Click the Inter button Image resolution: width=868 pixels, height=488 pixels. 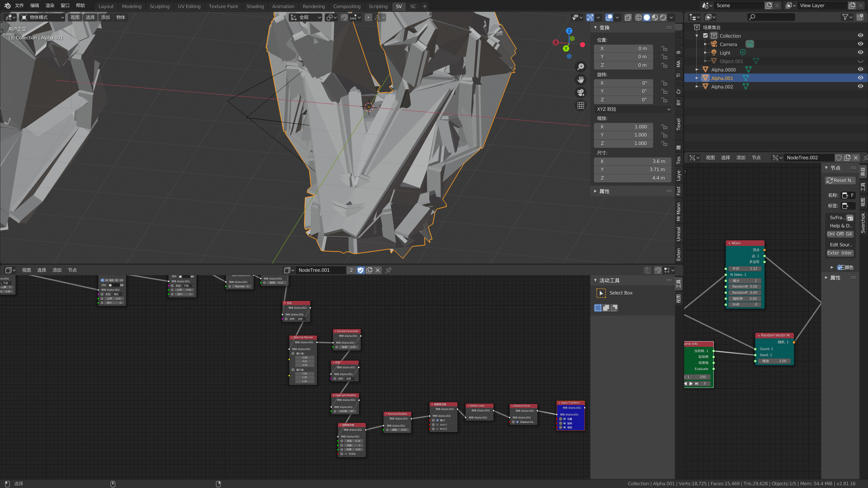point(847,253)
